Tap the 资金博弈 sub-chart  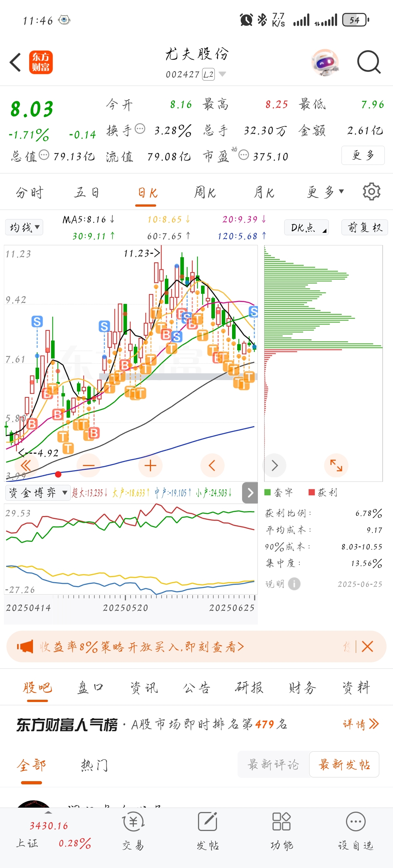[131, 549]
